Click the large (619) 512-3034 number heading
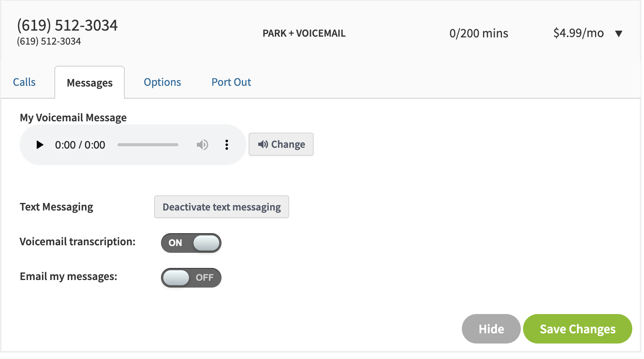 click(x=67, y=25)
